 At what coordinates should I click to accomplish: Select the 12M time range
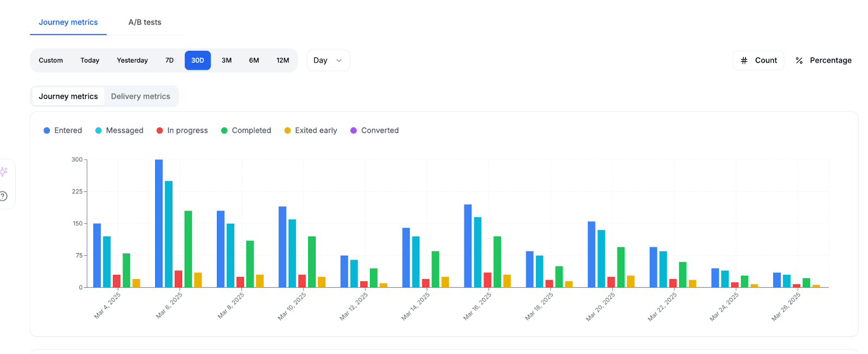(283, 60)
